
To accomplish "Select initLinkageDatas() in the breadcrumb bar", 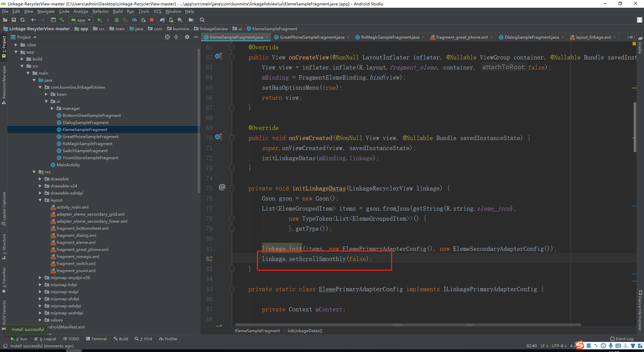I will click(x=305, y=331).
